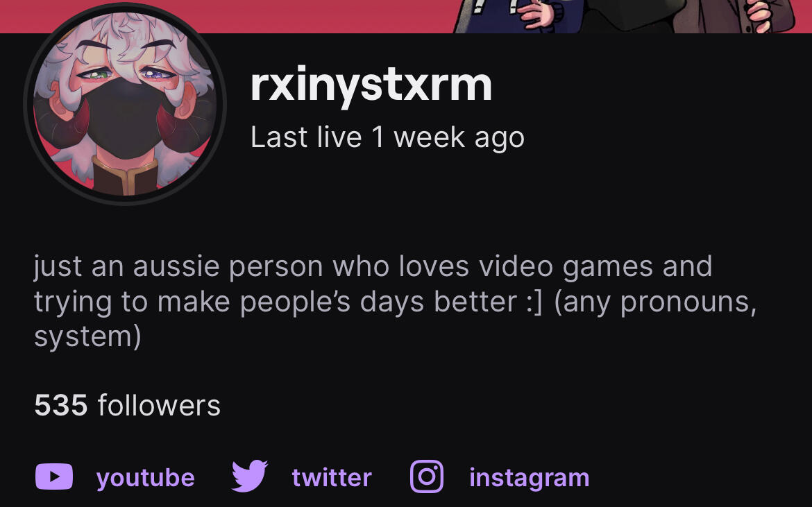The width and height of the screenshot is (812, 507).
Task: Click the word system) ending the bio
Action: click(87, 337)
